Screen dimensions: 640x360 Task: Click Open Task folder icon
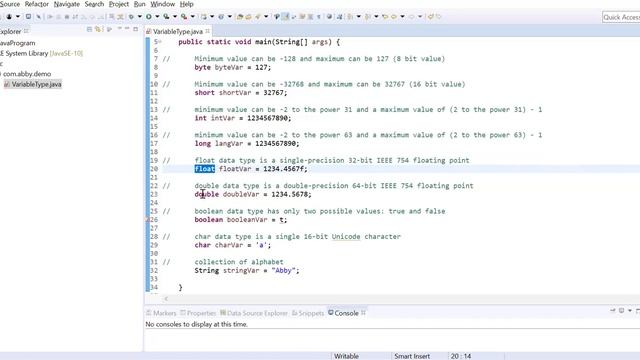(x=248, y=17)
